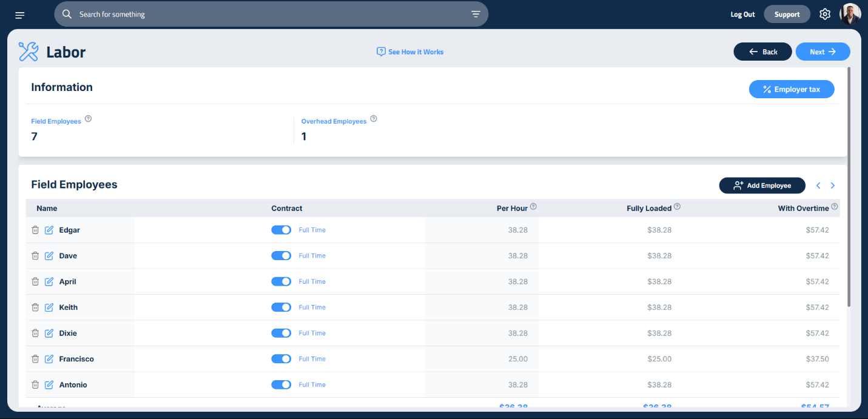The width and height of the screenshot is (868, 419).
Task: Toggle Antonio's contract type switch
Action: (x=281, y=385)
